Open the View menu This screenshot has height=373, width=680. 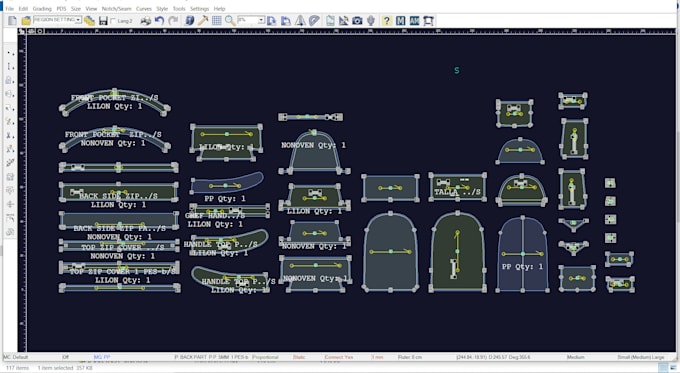[91, 9]
